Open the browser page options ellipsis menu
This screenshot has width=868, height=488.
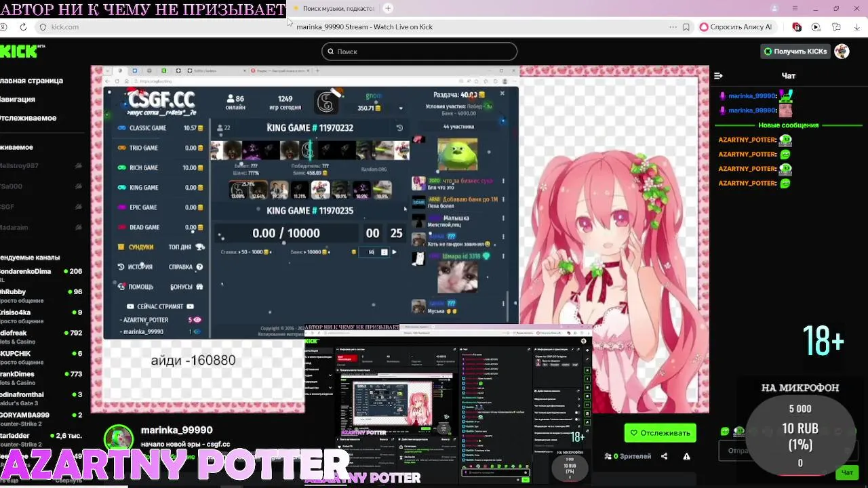tap(673, 27)
